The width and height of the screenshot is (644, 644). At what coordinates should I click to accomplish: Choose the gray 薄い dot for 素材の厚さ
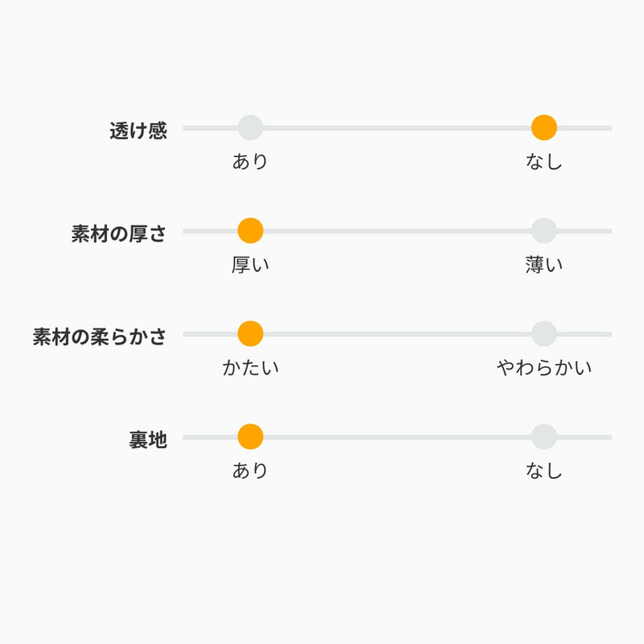[x=544, y=231]
